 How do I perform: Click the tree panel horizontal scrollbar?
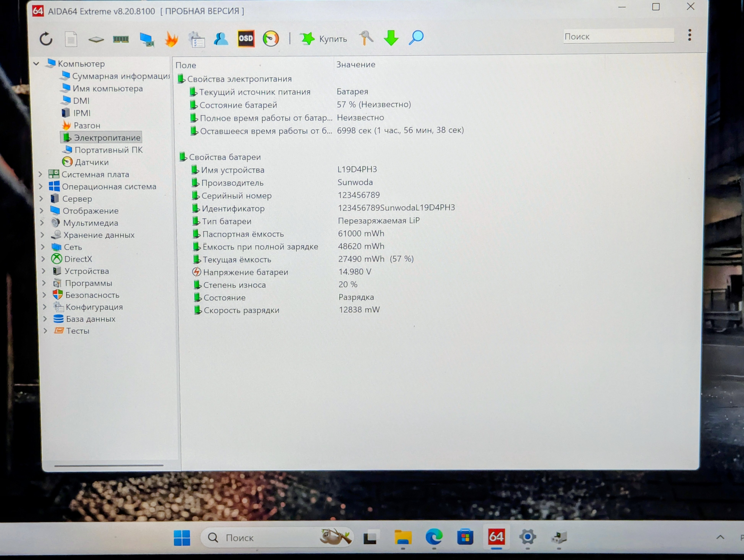(109, 466)
